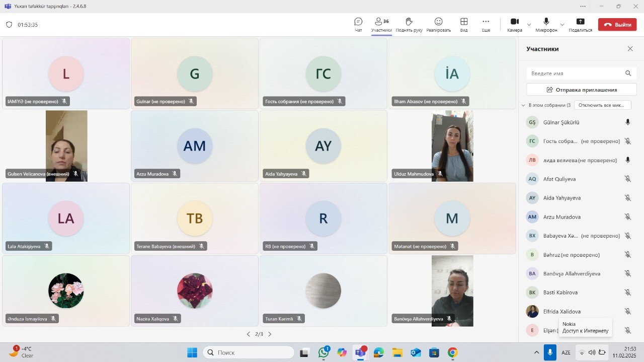Select Afat Quliyeva in participants list

pos(559,179)
